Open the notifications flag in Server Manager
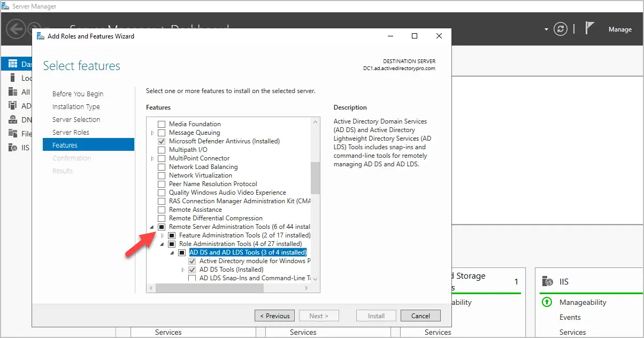644x338 pixels. click(589, 28)
